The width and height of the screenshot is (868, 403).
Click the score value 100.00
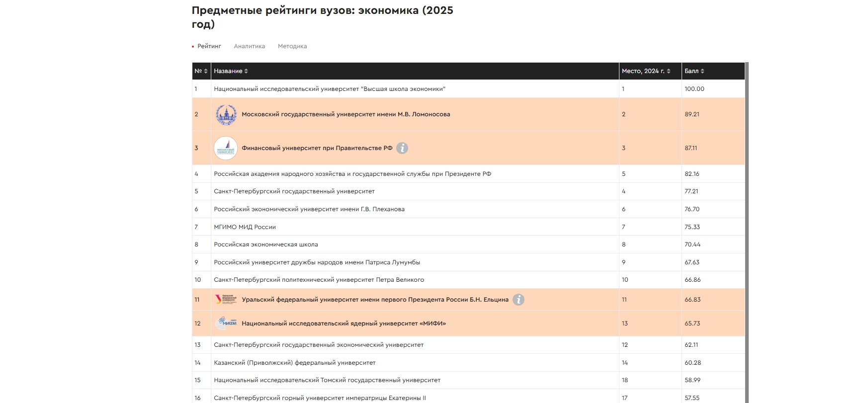click(694, 89)
